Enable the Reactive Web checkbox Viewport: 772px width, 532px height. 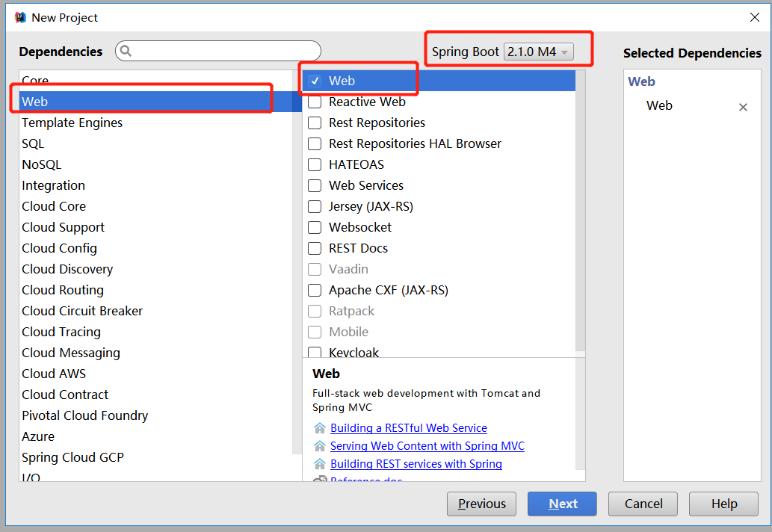315,102
